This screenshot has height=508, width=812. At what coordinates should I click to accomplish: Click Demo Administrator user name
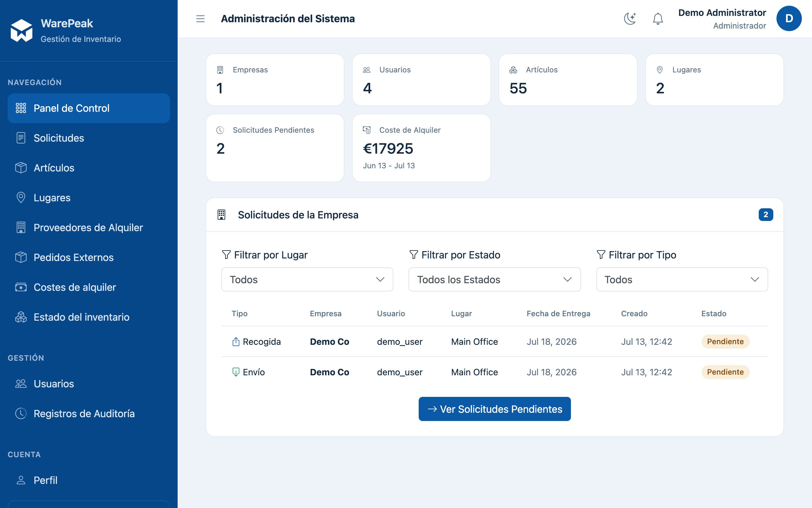tap(722, 13)
